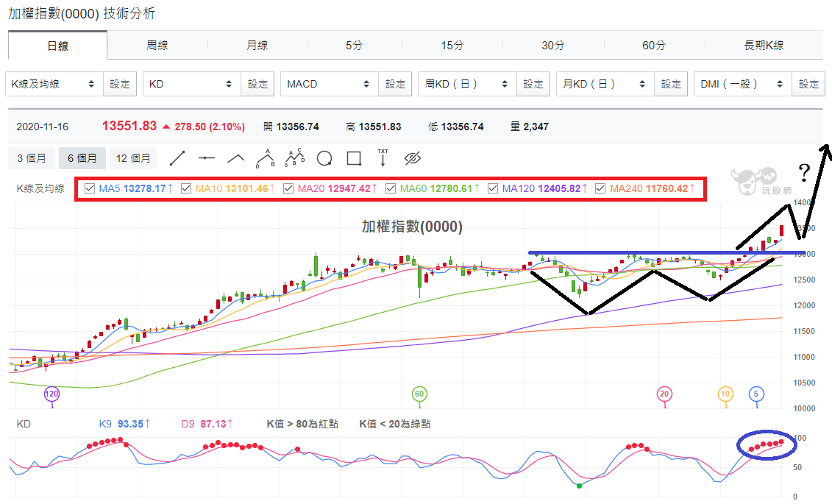
Task: Open the K線及均線 indicator dropdown
Action: [x=54, y=84]
